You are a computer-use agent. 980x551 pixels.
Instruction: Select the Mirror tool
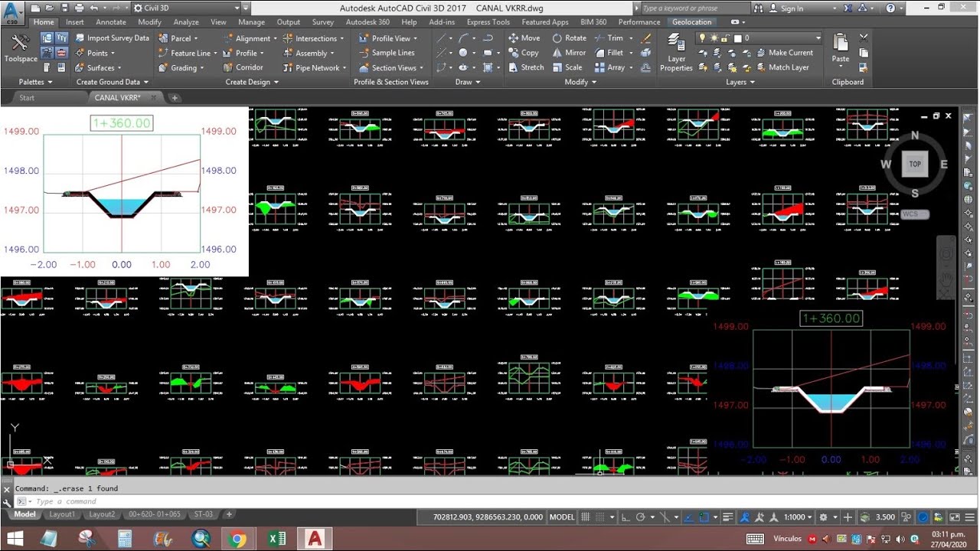[569, 53]
